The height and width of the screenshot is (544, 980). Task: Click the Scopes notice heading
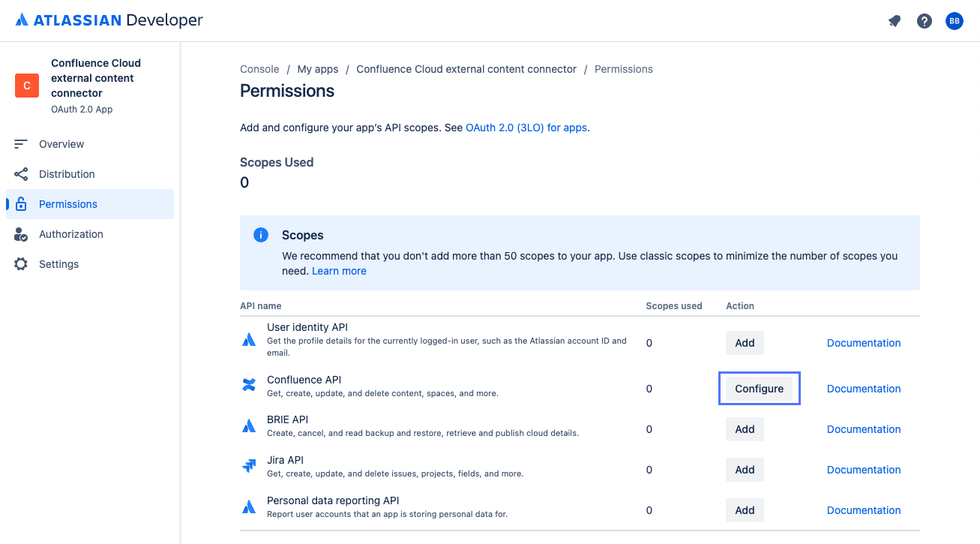303,235
